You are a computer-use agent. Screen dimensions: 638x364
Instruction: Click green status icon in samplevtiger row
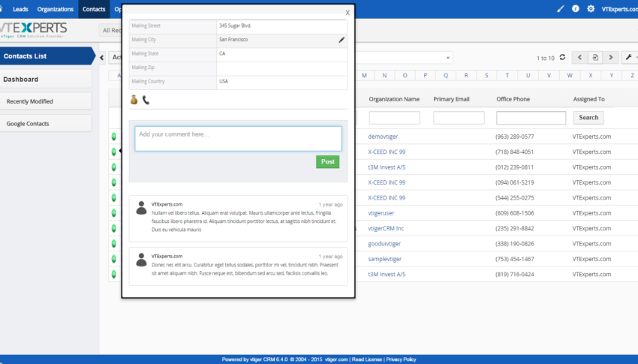pos(114,259)
